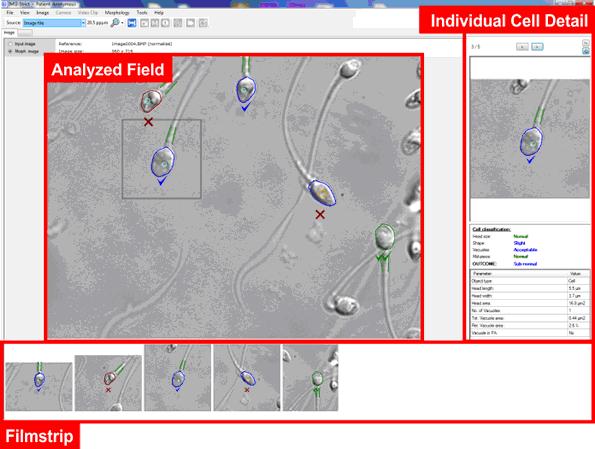595x449 pixels.
Task: Click the first gray toolbar icon after save
Action: pyautogui.click(x=144, y=23)
